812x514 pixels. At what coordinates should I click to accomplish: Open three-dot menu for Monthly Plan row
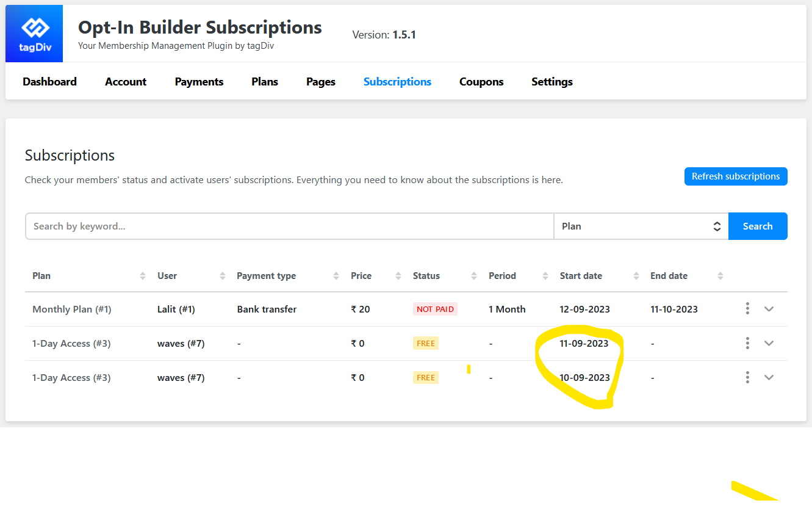pos(747,309)
